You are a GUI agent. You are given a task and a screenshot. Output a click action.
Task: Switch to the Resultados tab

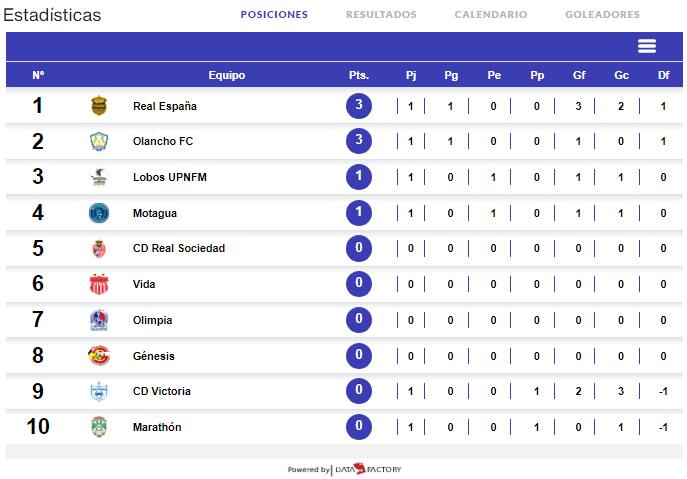coord(381,15)
